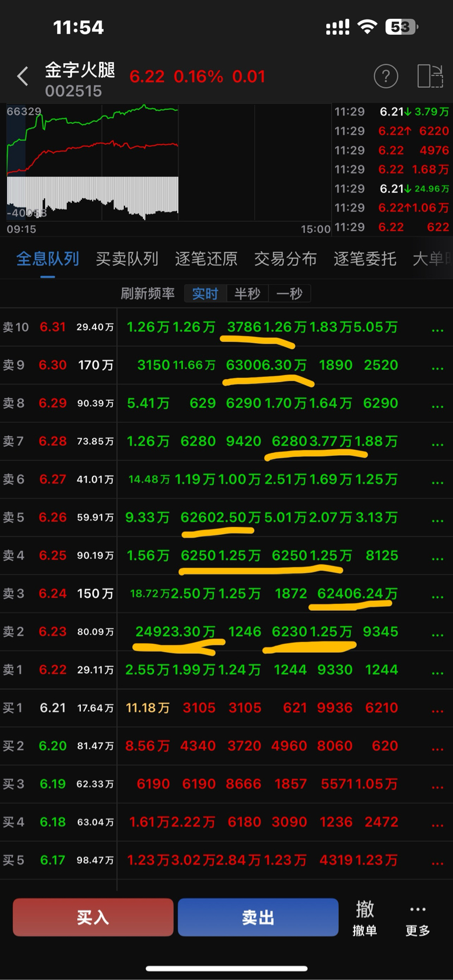Tap 卖6 queue order 14.48万
Screen dimensions: 453x980
pyautogui.click(x=149, y=479)
